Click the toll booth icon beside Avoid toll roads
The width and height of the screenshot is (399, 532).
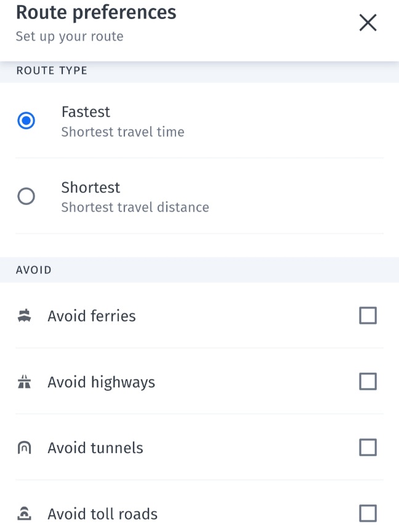[x=24, y=514]
